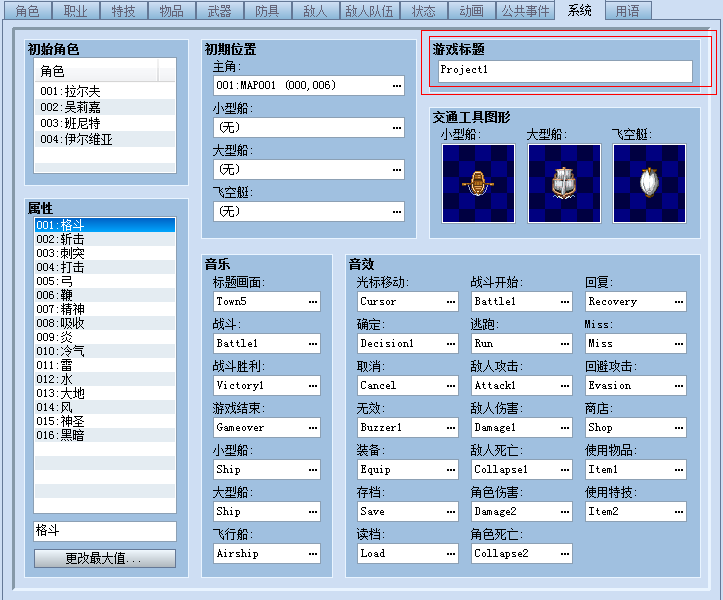Browse sound for 光标移动 Cursor
723x600 pixels.
[x=450, y=302]
